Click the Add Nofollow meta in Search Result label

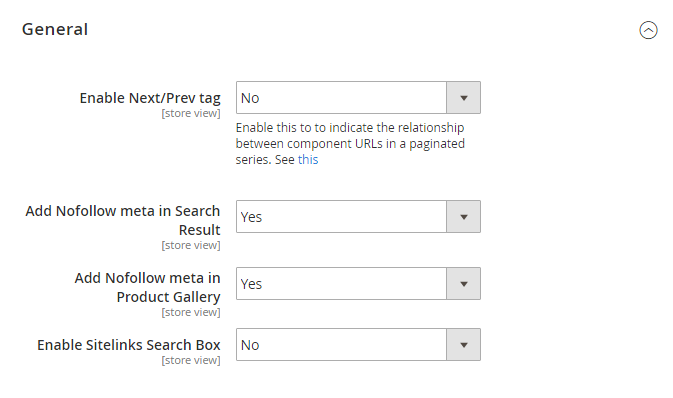pos(123,220)
